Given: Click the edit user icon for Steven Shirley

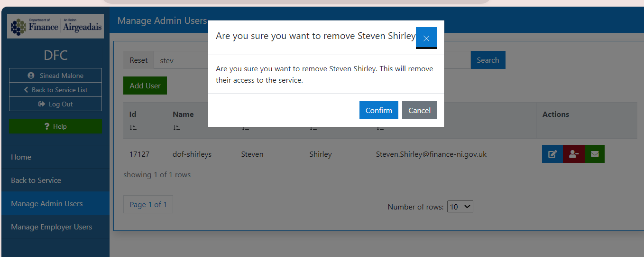Looking at the screenshot, I should (552, 154).
